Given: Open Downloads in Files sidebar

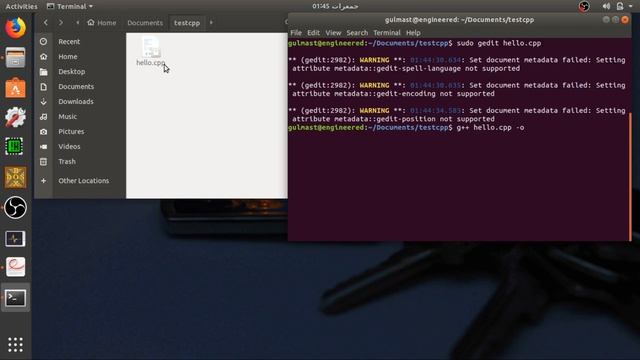Looking at the screenshot, I should coord(76,102).
